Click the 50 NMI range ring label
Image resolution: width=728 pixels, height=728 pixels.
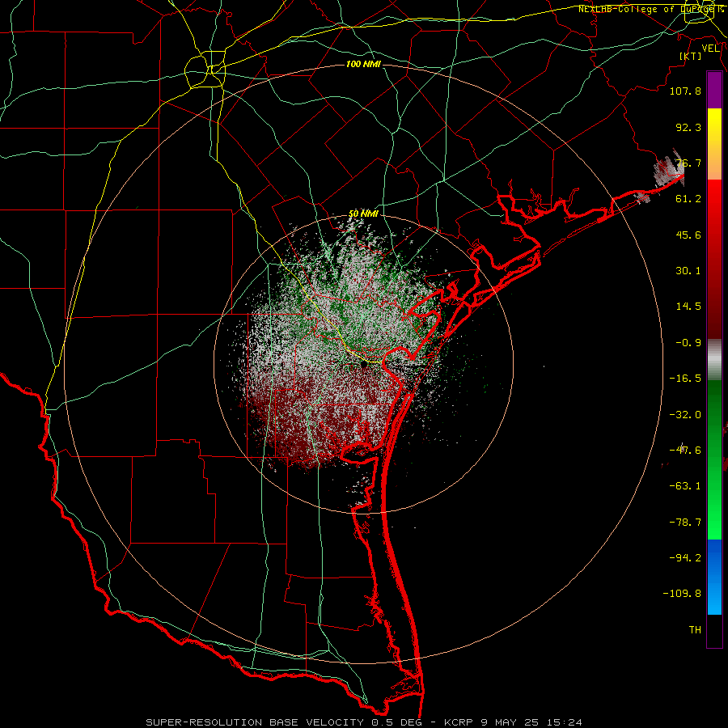[x=363, y=214]
